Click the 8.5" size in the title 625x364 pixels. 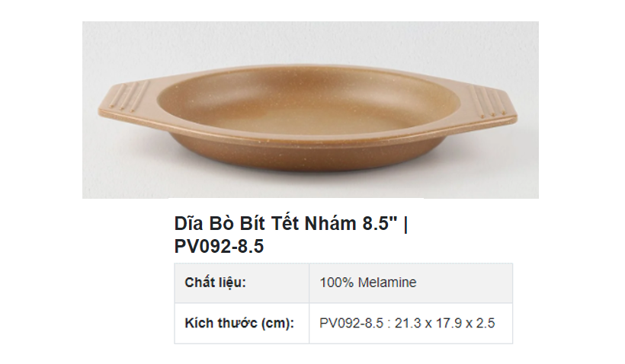pos(377,224)
